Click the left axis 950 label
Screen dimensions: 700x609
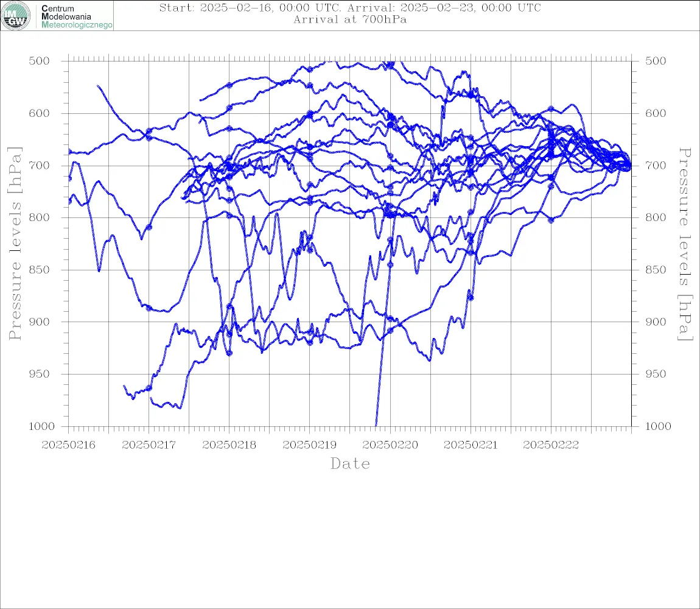[x=40, y=374]
